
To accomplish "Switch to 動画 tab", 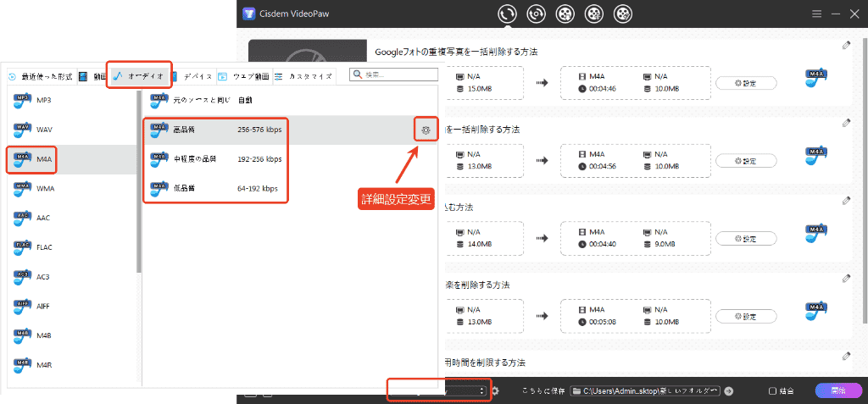I will (x=92, y=76).
